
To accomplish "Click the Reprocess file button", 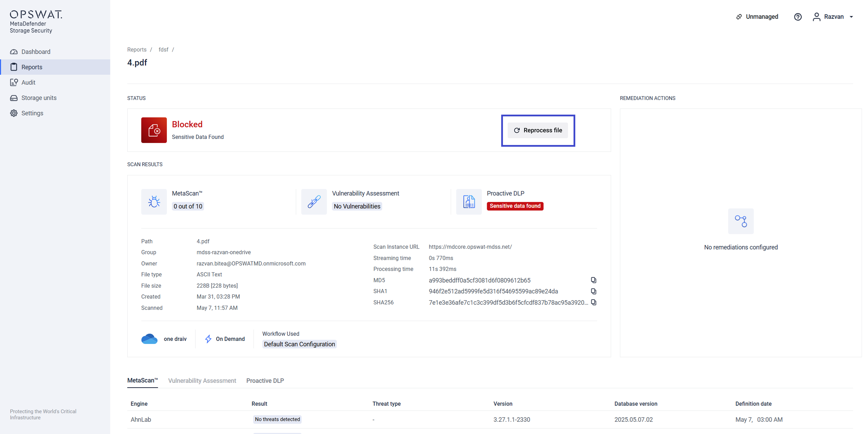I will coord(538,130).
